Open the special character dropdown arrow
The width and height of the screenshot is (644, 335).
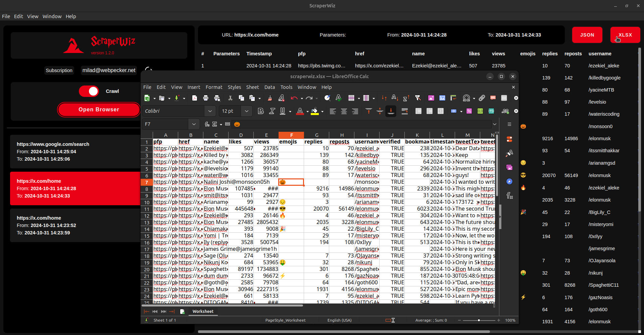474,98
